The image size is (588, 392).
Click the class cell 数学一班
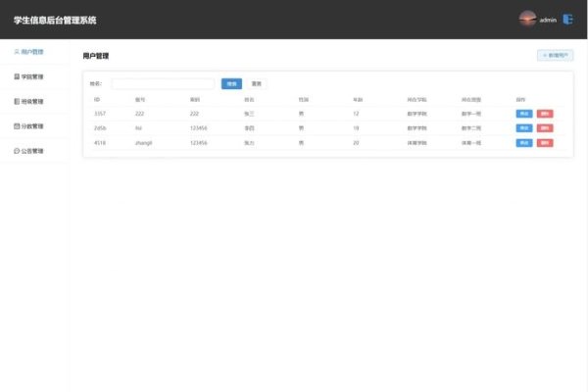point(471,114)
